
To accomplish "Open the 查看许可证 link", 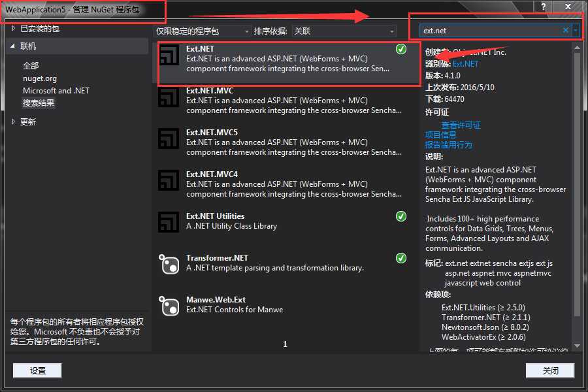I will (x=461, y=125).
